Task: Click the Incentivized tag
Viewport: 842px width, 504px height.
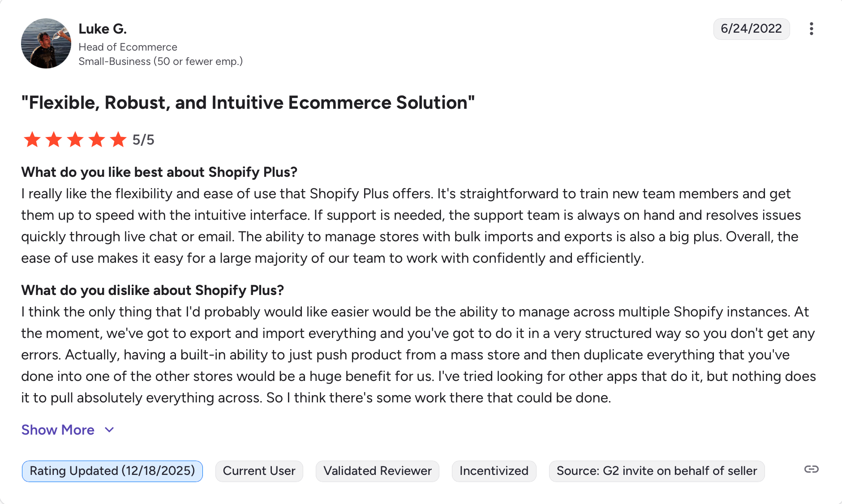Action: tap(494, 471)
